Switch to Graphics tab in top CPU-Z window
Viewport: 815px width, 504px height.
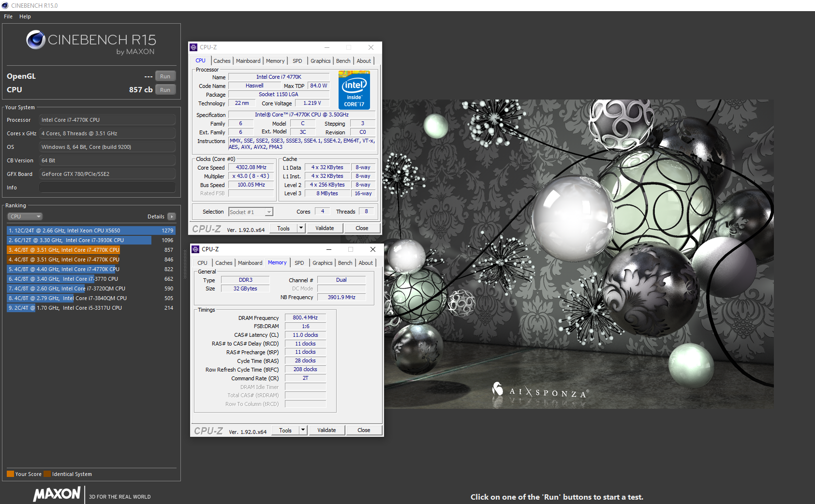tap(321, 61)
